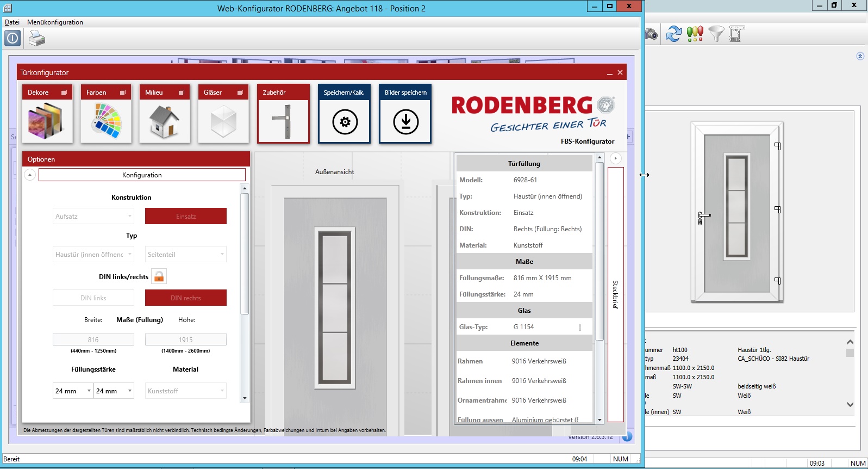Select the Aufsatz construction option
This screenshot has width=868, height=469.
[x=93, y=216]
